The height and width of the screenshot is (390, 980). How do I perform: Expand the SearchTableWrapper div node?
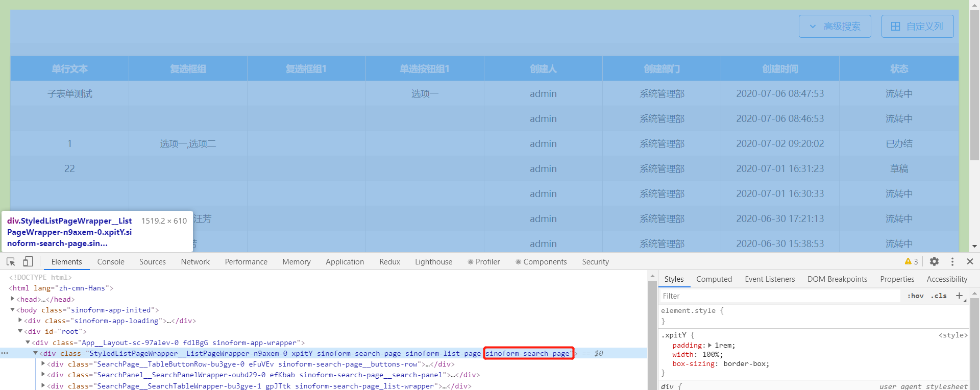[43, 385]
